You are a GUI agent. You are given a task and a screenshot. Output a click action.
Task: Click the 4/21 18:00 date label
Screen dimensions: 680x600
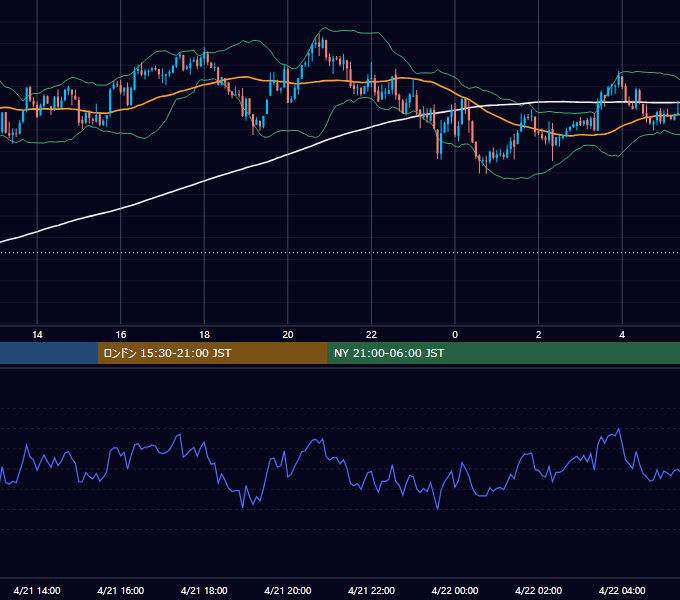204,590
